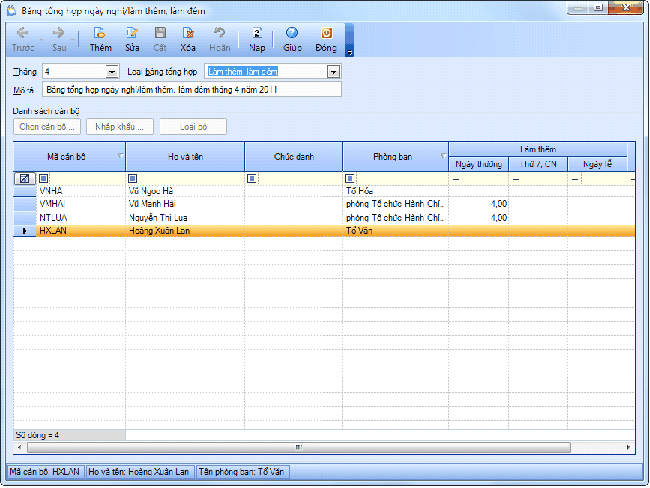
Task: Click Ngày thường filter operator
Action: click(456, 179)
